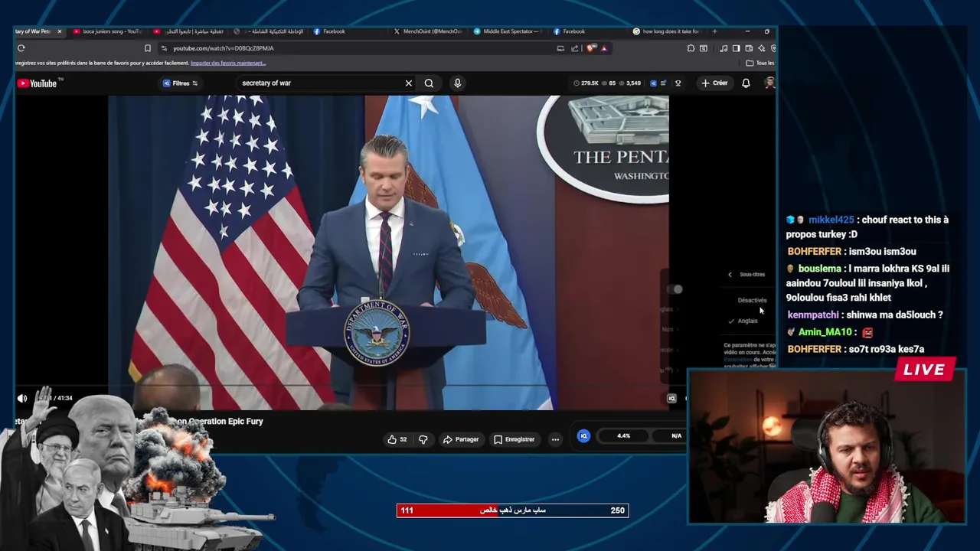Close the Secretary of War tab
The height and width of the screenshot is (551, 980).
click(x=59, y=31)
